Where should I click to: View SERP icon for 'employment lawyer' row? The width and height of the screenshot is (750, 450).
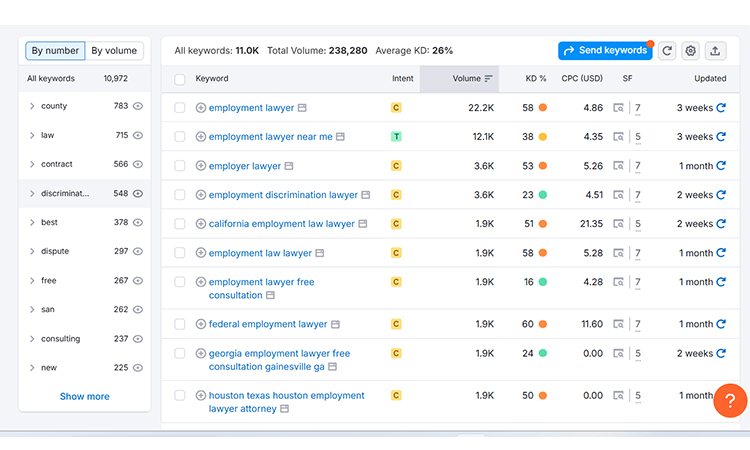(618, 108)
